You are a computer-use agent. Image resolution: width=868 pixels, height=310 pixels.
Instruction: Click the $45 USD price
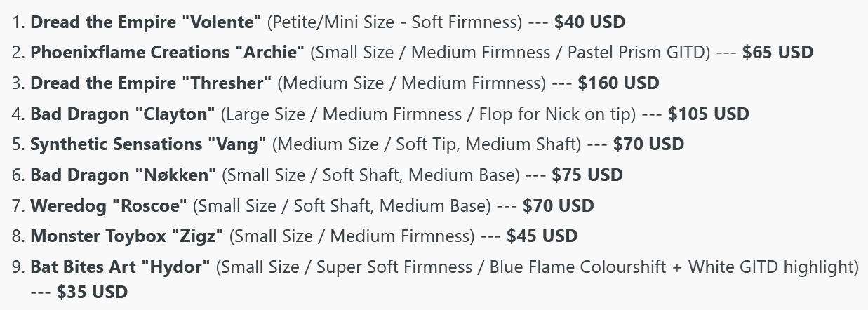[x=542, y=236]
